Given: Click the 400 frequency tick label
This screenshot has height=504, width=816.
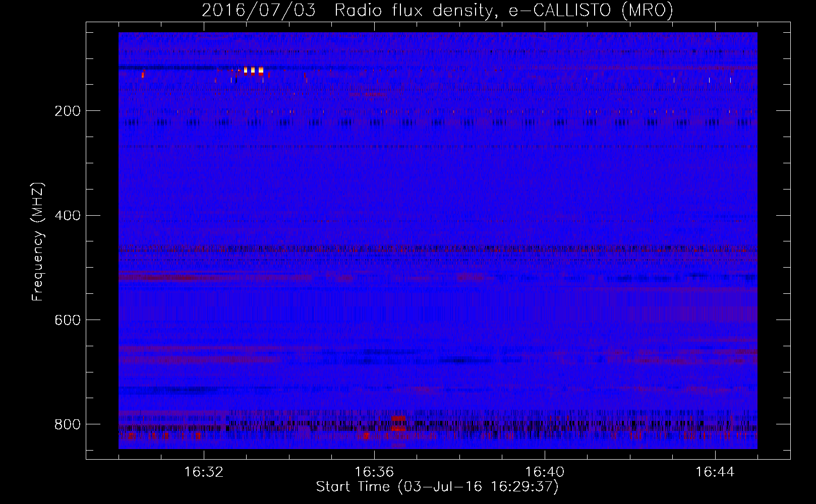Looking at the screenshot, I should tap(67, 216).
